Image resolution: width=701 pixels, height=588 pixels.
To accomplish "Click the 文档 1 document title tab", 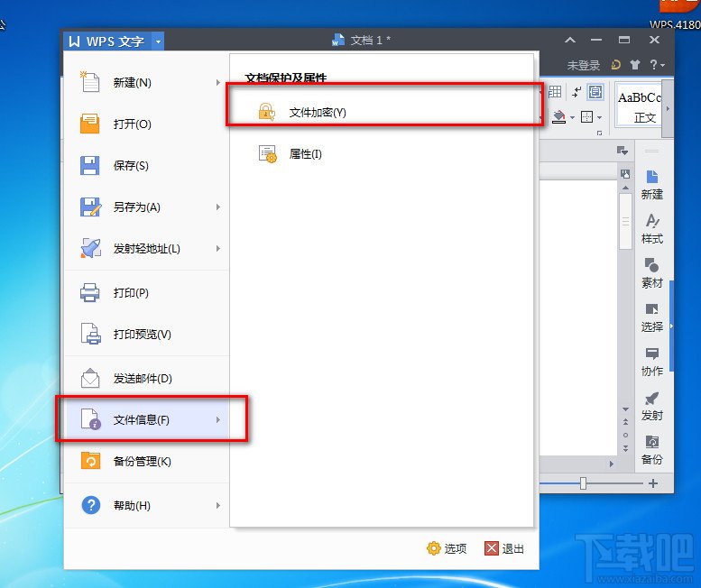I will pyautogui.click(x=361, y=41).
